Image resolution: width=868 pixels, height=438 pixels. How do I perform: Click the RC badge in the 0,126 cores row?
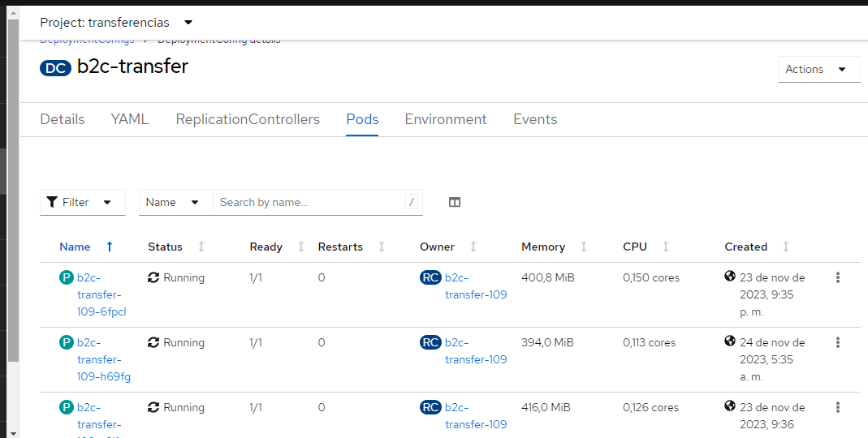[x=430, y=407]
